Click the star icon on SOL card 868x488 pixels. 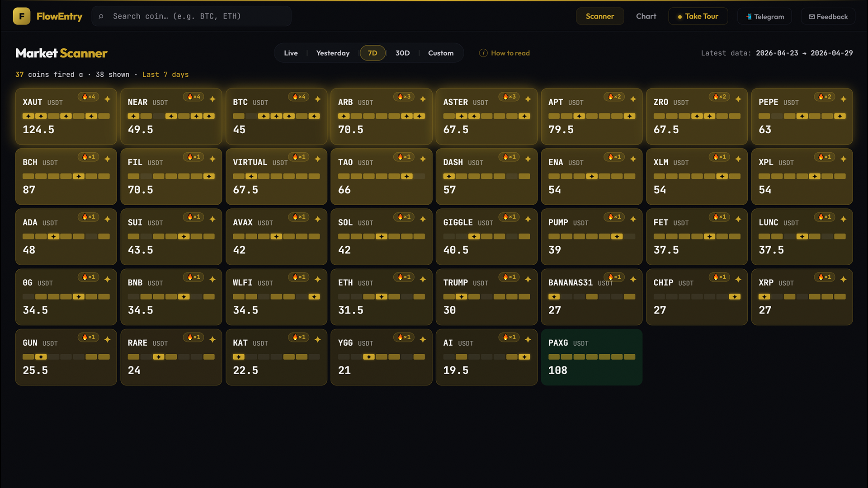(423, 219)
